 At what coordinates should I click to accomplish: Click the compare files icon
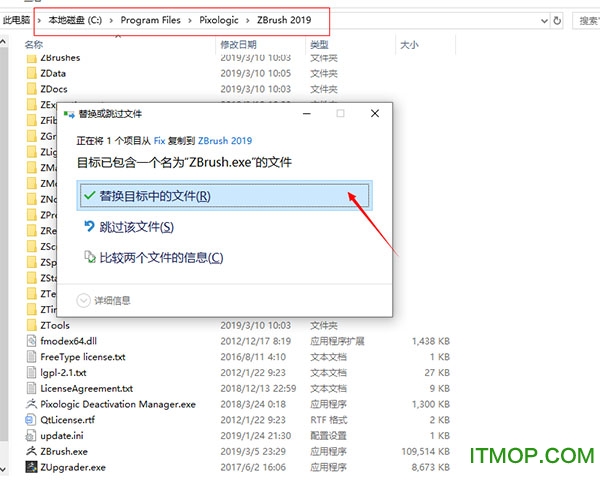click(90, 257)
